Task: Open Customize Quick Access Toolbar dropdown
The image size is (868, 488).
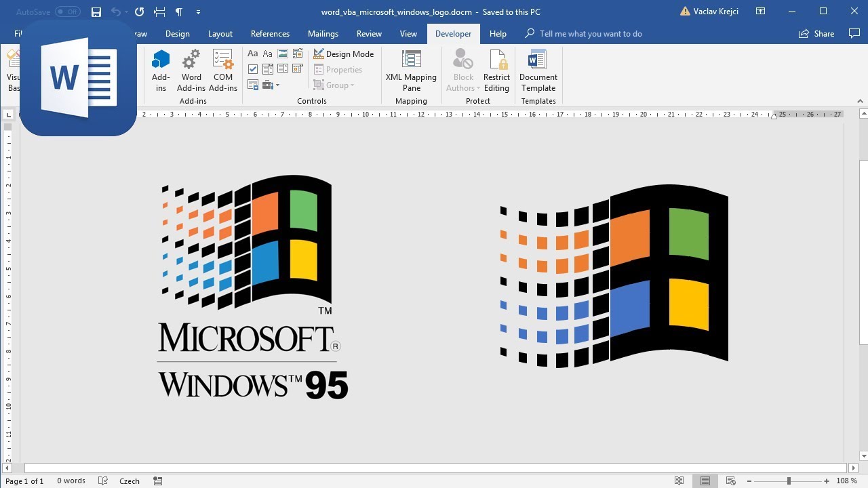Action: pyautogui.click(x=198, y=12)
